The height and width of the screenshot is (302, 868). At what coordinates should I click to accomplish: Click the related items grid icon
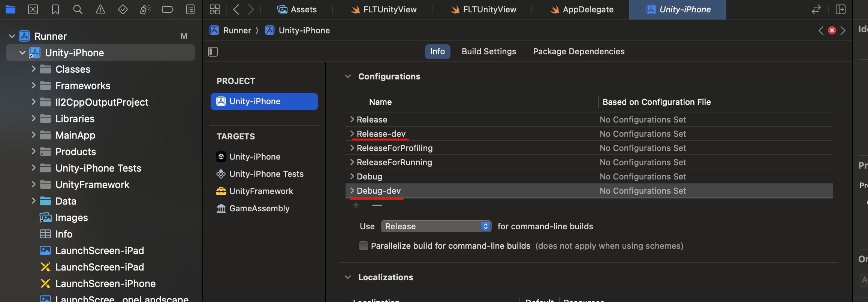215,9
